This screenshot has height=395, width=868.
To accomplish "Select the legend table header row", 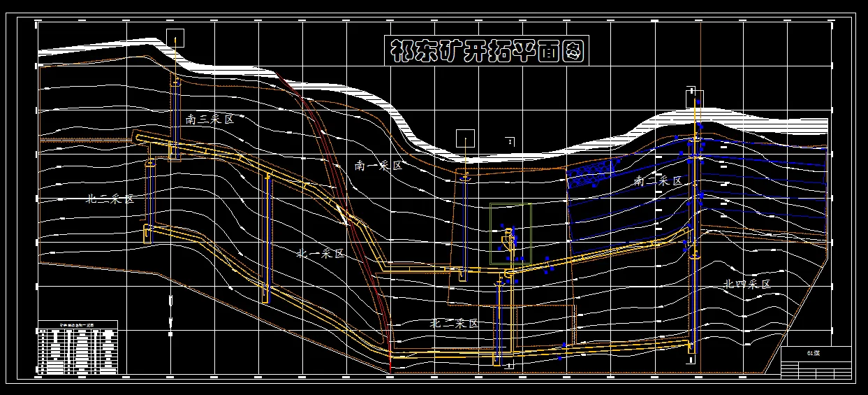I will pos(78,325).
